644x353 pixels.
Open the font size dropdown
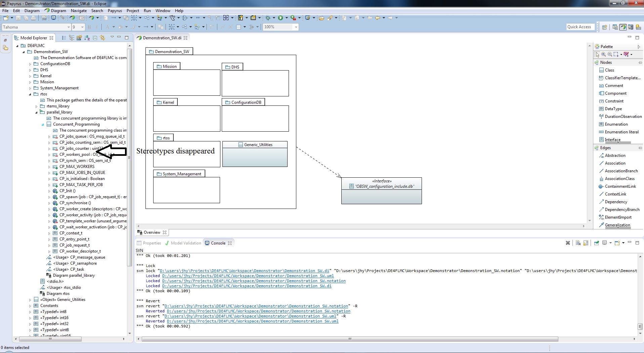[x=82, y=27]
